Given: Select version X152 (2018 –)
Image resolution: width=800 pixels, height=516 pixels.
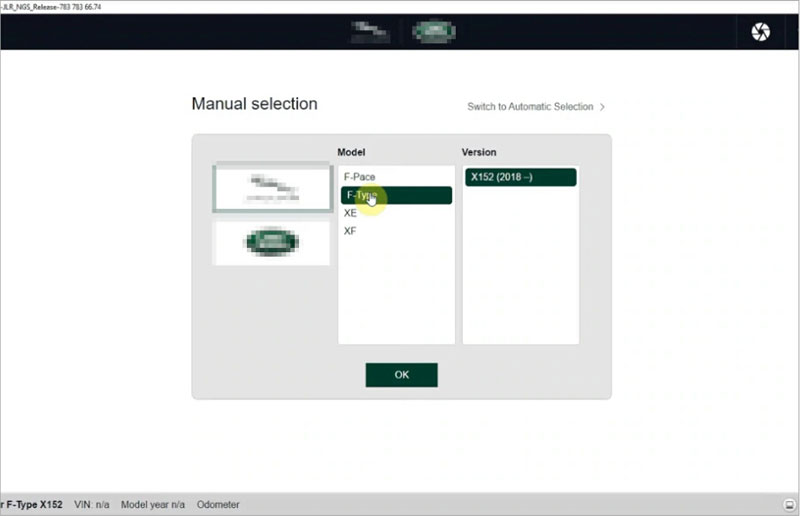Looking at the screenshot, I should pyautogui.click(x=520, y=177).
